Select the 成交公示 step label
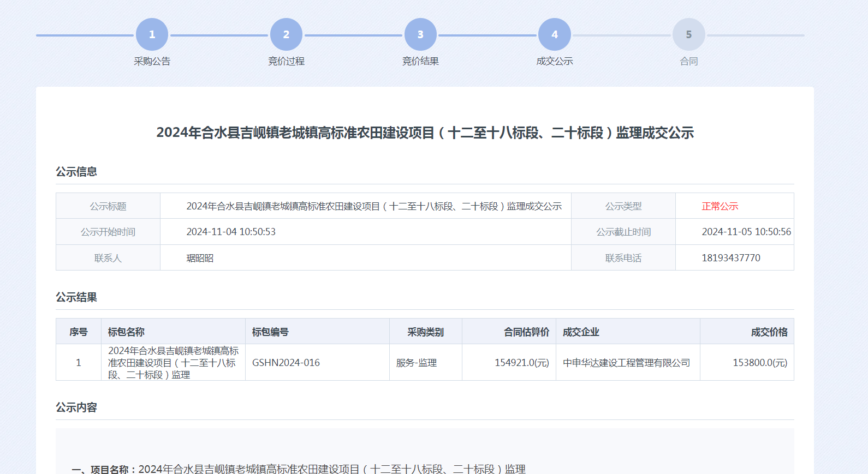This screenshot has width=868, height=474. pyautogui.click(x=555, y=61)
